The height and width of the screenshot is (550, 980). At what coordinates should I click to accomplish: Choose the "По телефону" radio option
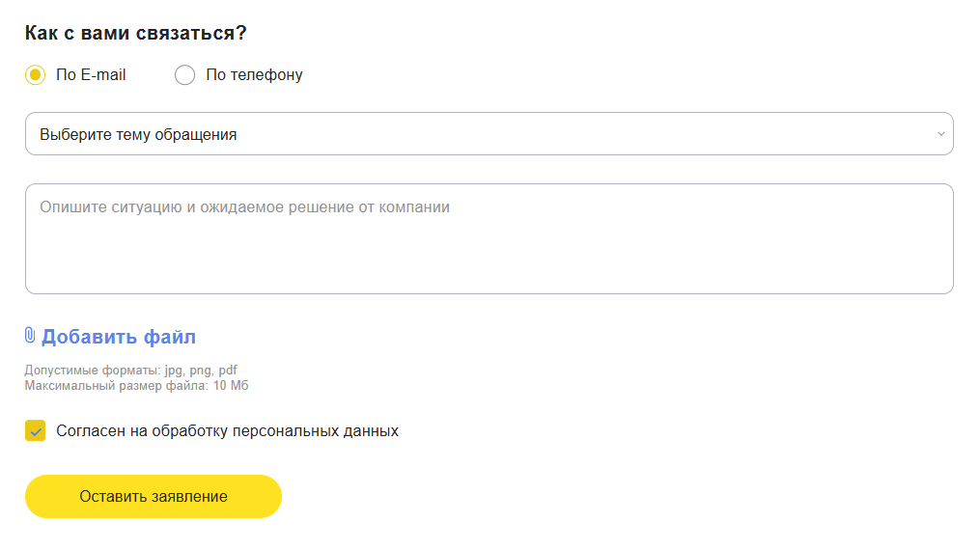click(184, 75)
